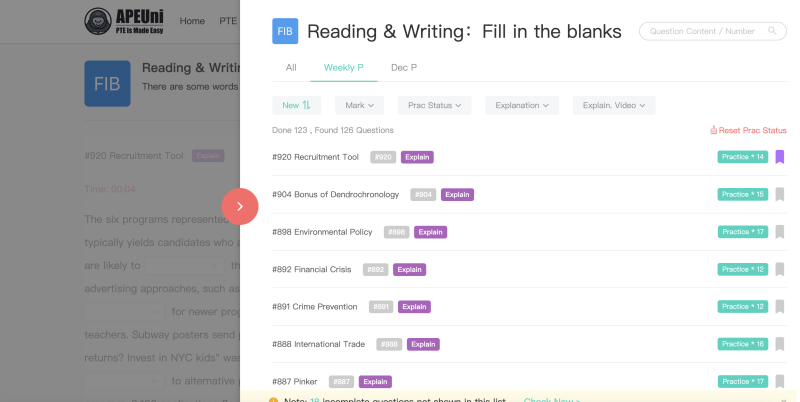Screen dimensions: 800x402
Task: Switch to the All tab
Action: coord(291,68)
